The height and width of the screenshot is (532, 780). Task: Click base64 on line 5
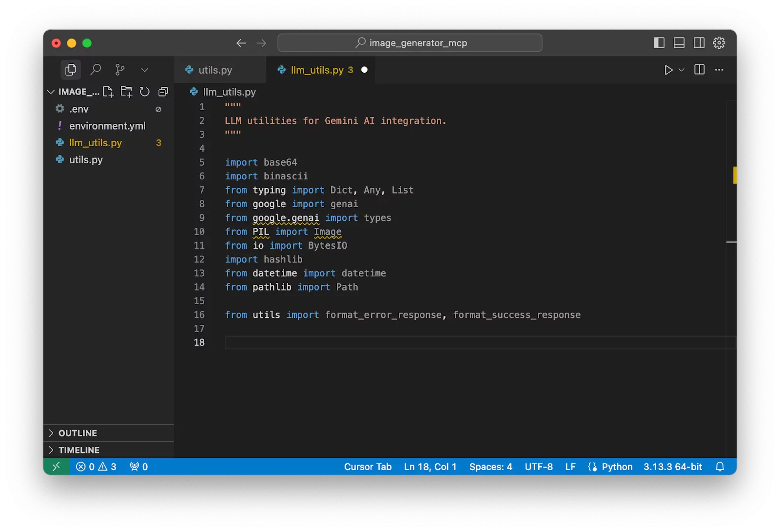(280, 162)
